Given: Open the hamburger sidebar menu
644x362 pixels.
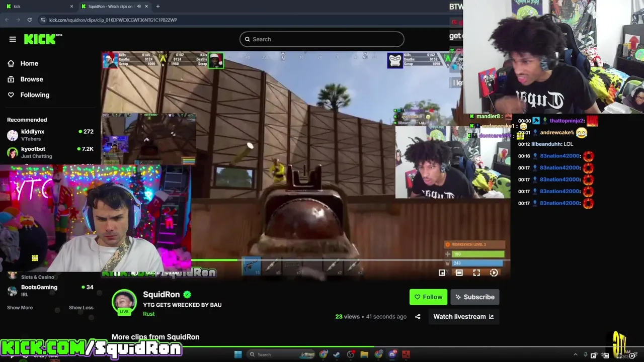Looking at the screenshot, I should (x=13, y=39).
